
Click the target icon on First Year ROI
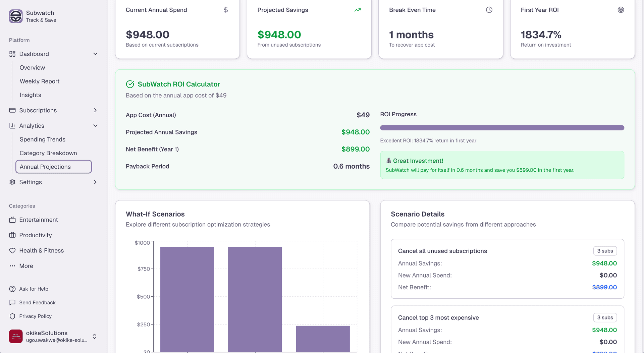point(621,10)
